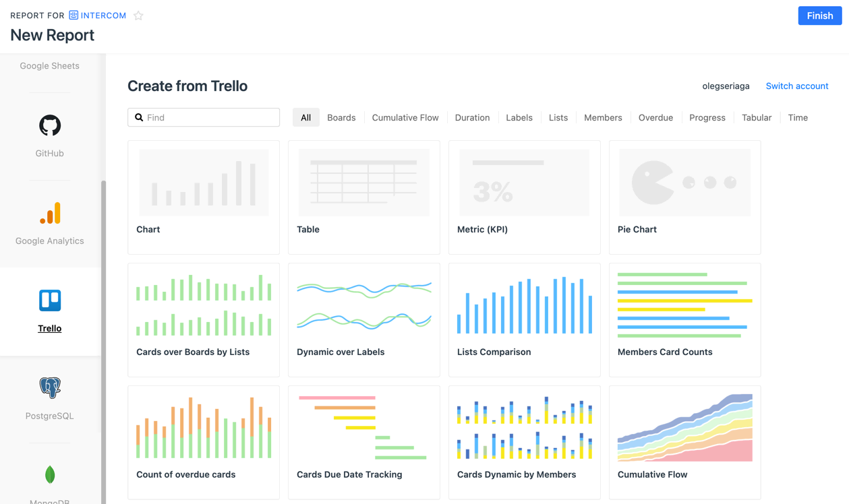
Task: Switch to a different Trello account
Action: 797,86
